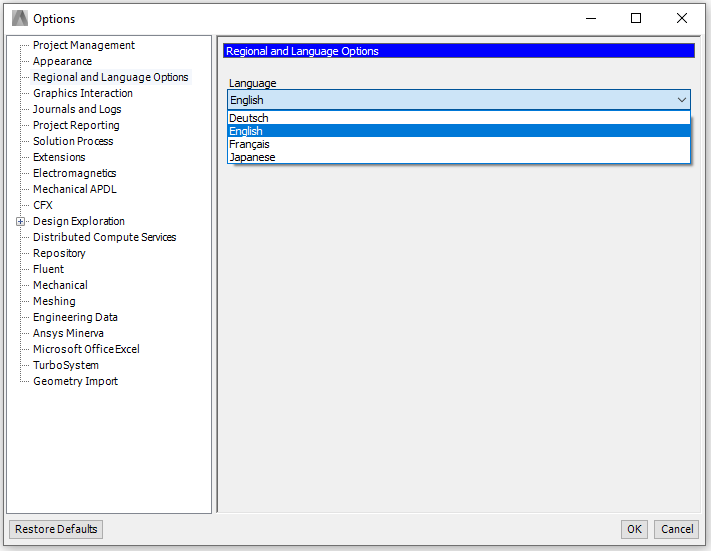Select Regional and Language Options tree item

coord(111,77)
